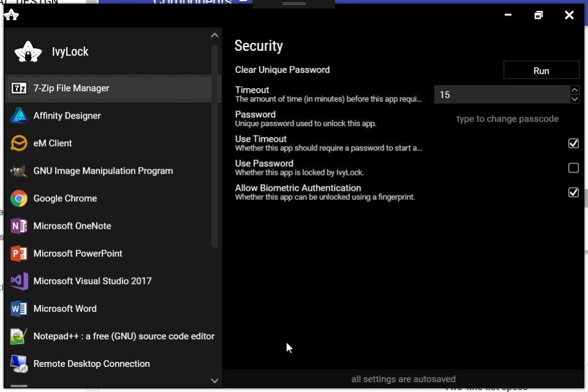
Task: Select the Microsoft OneNote icon
Action: pyautogui.click(x=19, y=226)
